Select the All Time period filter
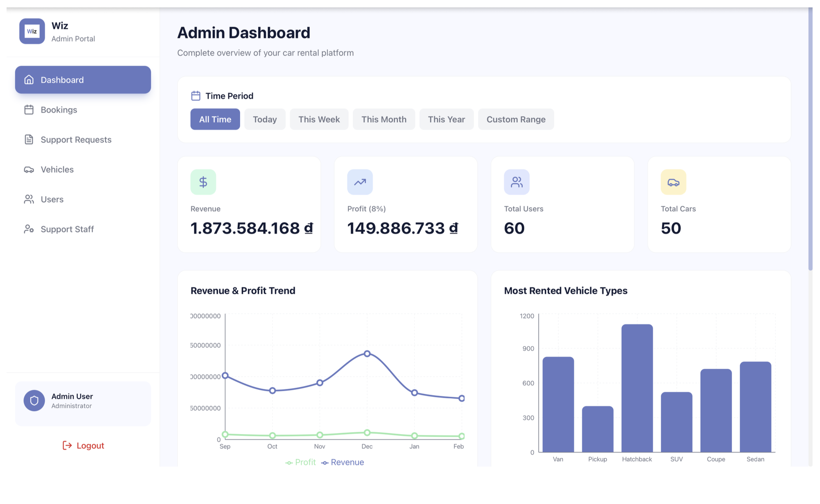The height and width of the screenshot is (504, 820). [215, 119]
